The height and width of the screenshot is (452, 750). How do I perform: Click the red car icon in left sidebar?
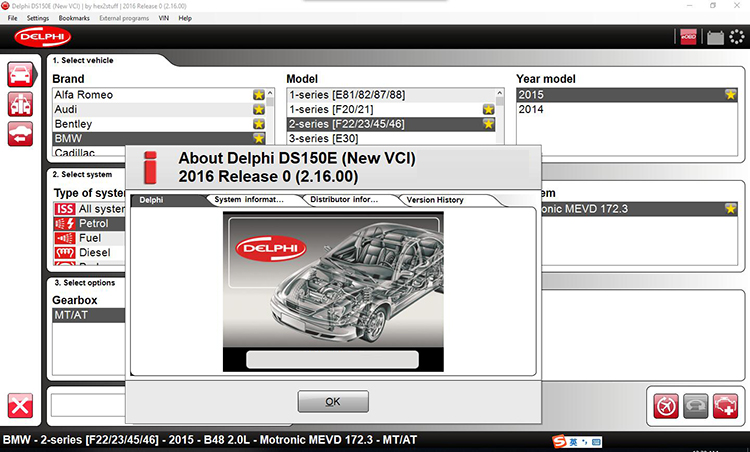click(20, 73)
